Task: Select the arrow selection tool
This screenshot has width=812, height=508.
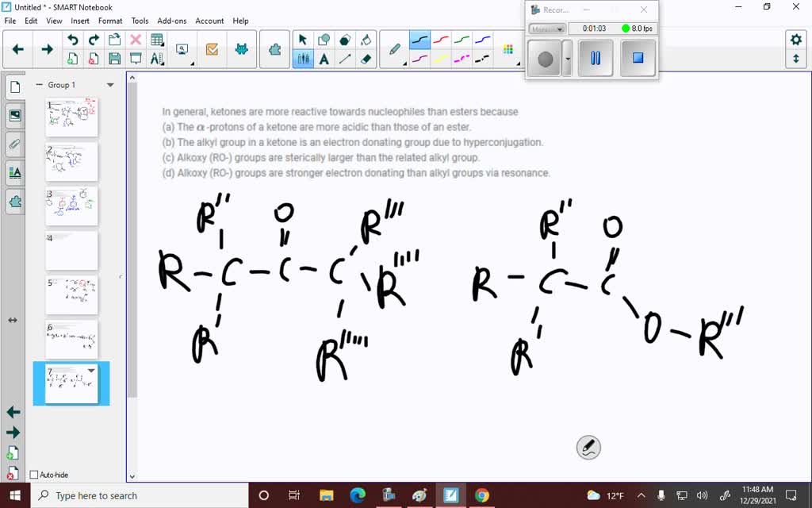Action: point(303,40)
